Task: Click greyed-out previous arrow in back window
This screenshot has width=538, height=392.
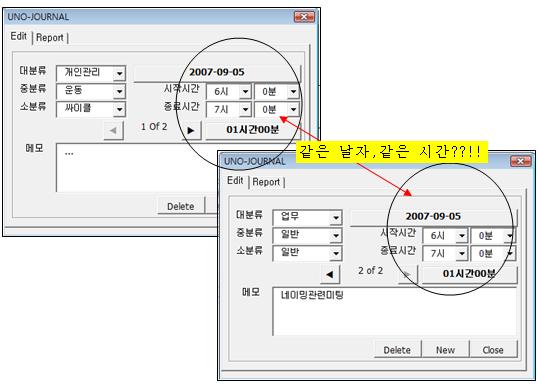Action: pyautogui.click(x=113, y=130)
